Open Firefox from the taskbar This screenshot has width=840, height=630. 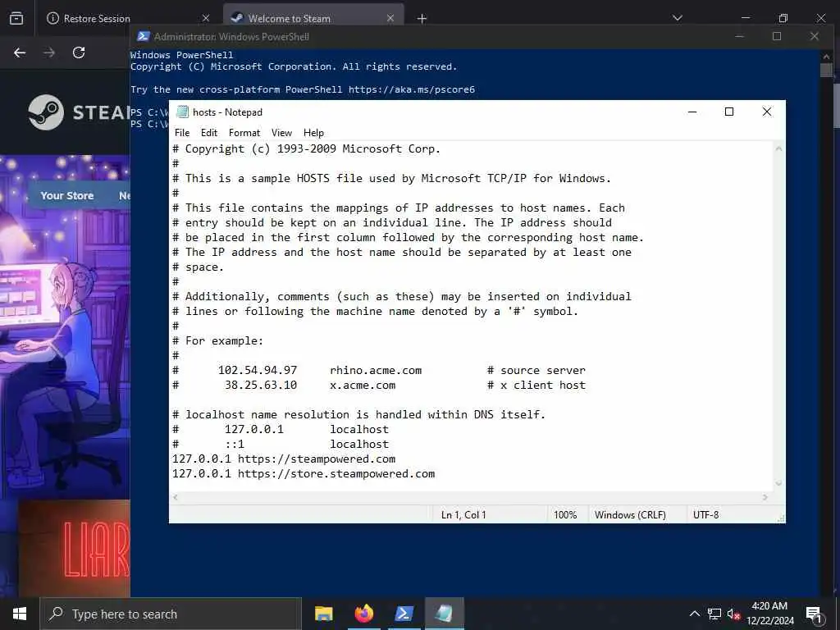(x=363, y=614)
